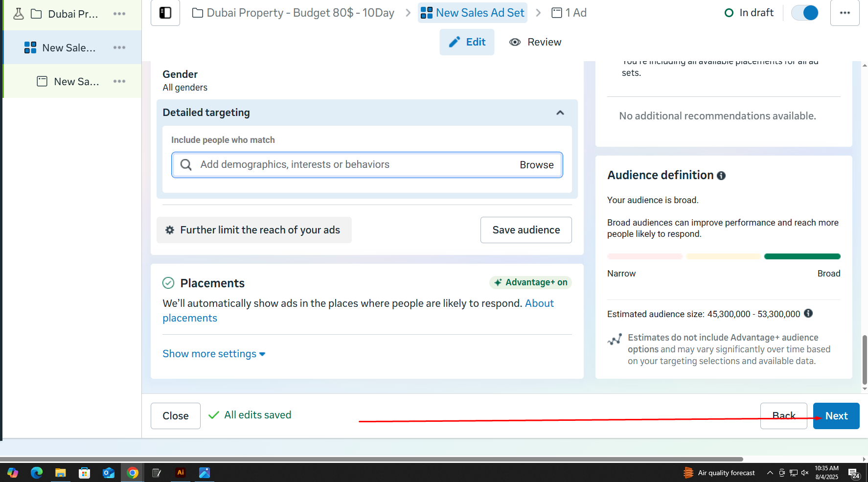Switch to the Review tab
The height and width of the screenshot is (482, 868).
[x=535, y=42]
